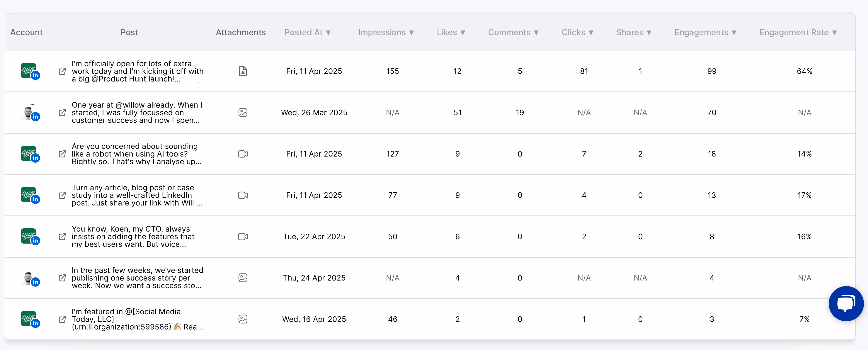Sort table by Engagement Rate column
868x350 pixels.
tap(798, 32)
